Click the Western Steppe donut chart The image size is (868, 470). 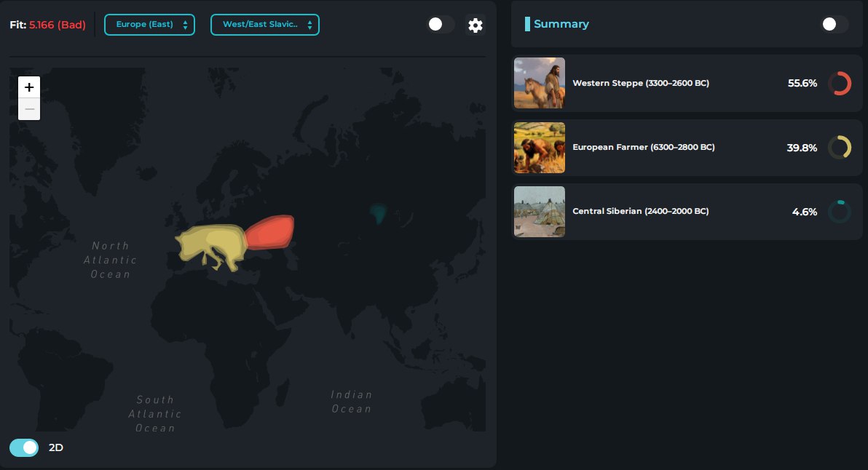point(840,84)
